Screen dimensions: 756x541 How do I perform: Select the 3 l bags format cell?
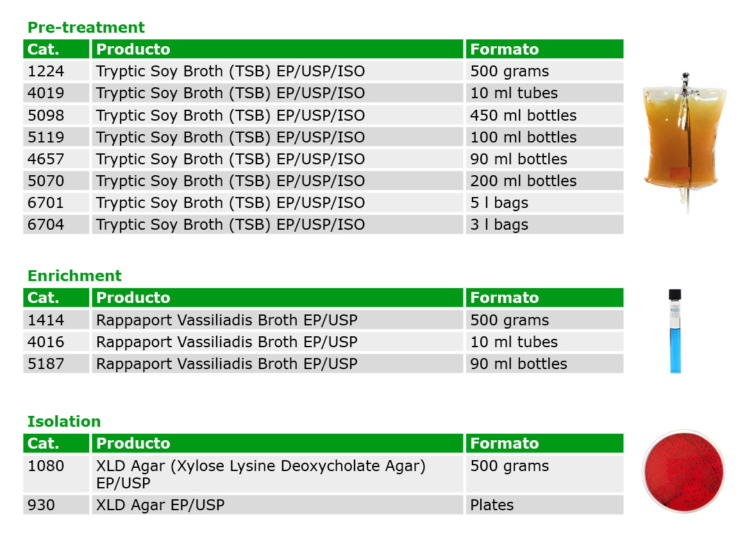[x=544, y=225]
